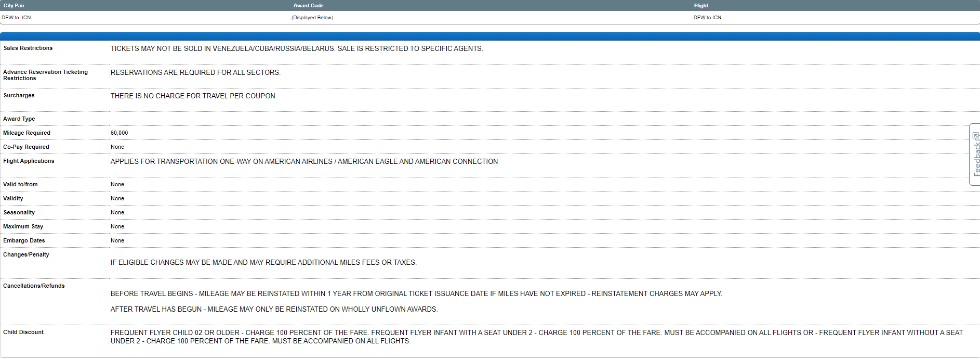Click the Award Code column header

308,6
